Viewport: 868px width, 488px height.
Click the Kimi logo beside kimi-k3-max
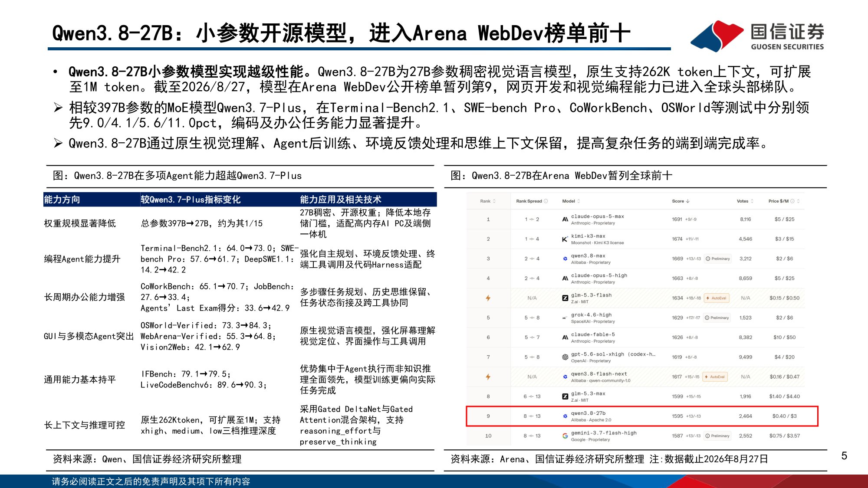(565, 239)
